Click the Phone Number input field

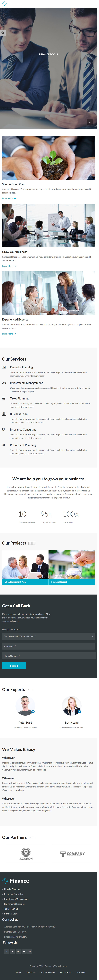(49, 656)
